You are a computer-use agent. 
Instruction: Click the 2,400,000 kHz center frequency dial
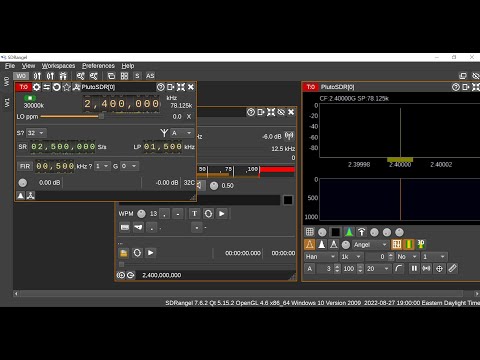click(121, 104)
